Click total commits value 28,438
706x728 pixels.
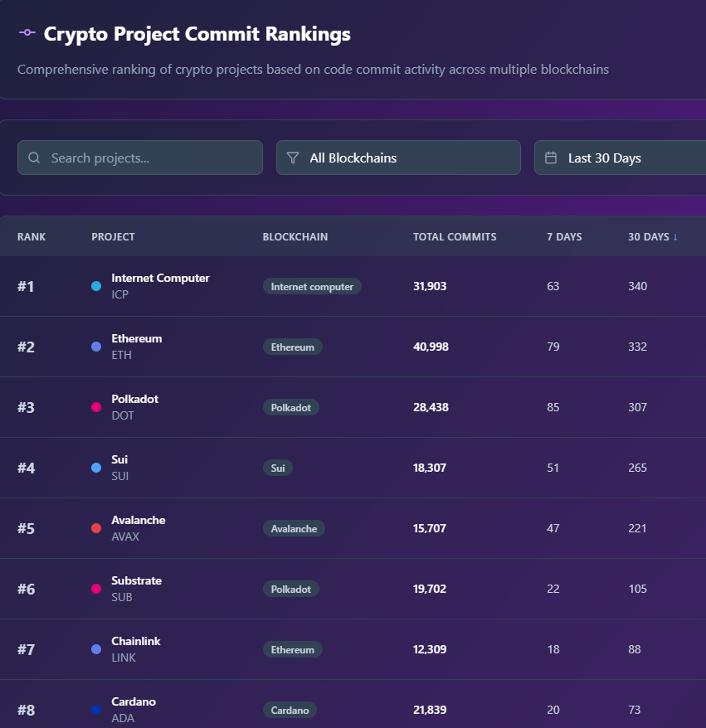coord(431,407)
